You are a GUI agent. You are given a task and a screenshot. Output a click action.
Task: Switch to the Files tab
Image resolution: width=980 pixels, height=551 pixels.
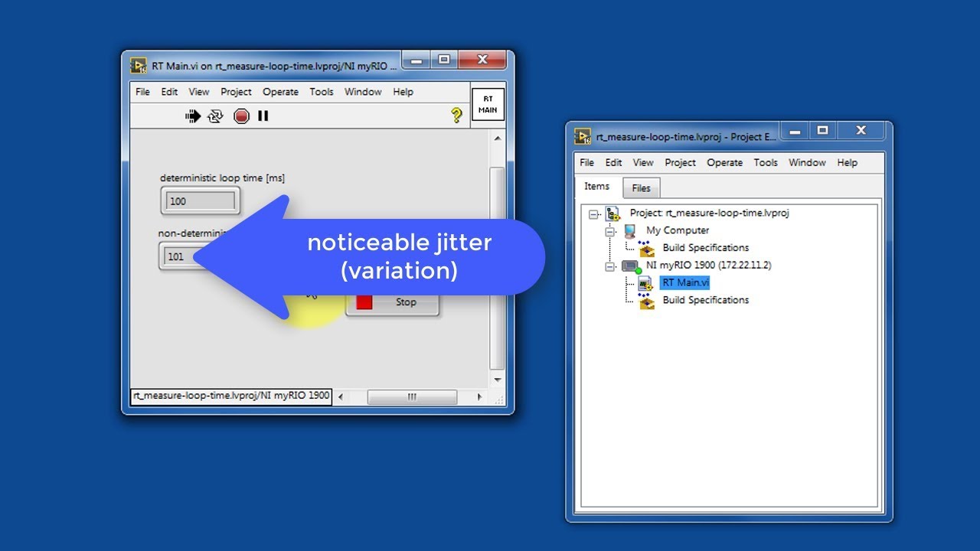pyautogui.click(x=641, y=188)
